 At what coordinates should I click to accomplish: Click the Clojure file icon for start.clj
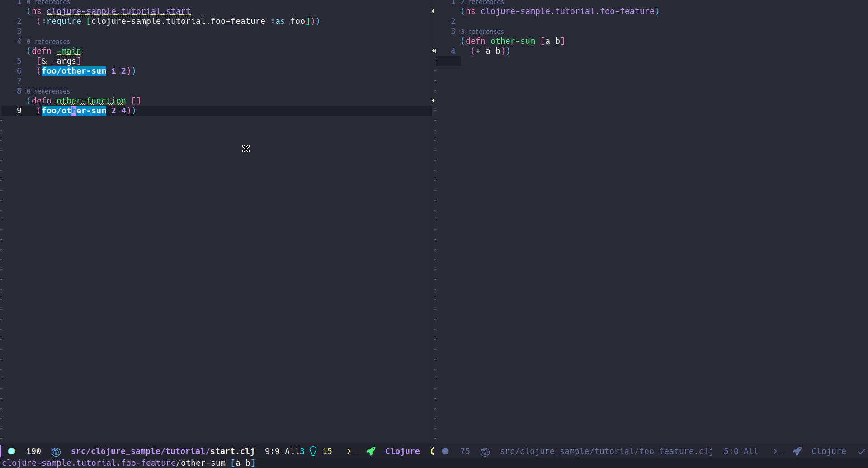(56, 451)
